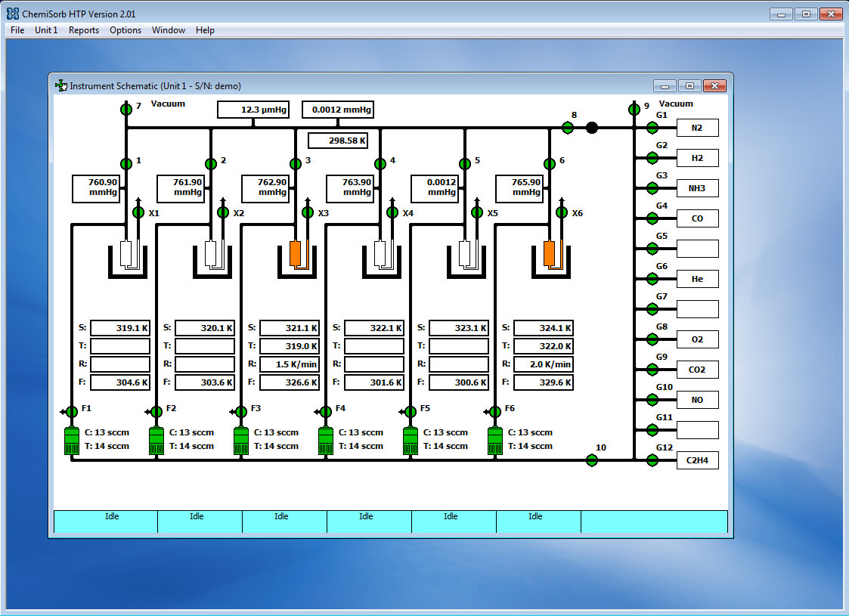Click the orange sample tube at port 6
The height and width of the screenshot is (616, 849).
coord(550,253)
